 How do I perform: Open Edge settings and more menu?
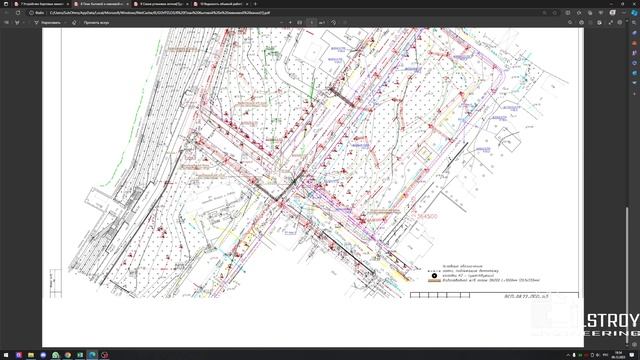[623, 13]
